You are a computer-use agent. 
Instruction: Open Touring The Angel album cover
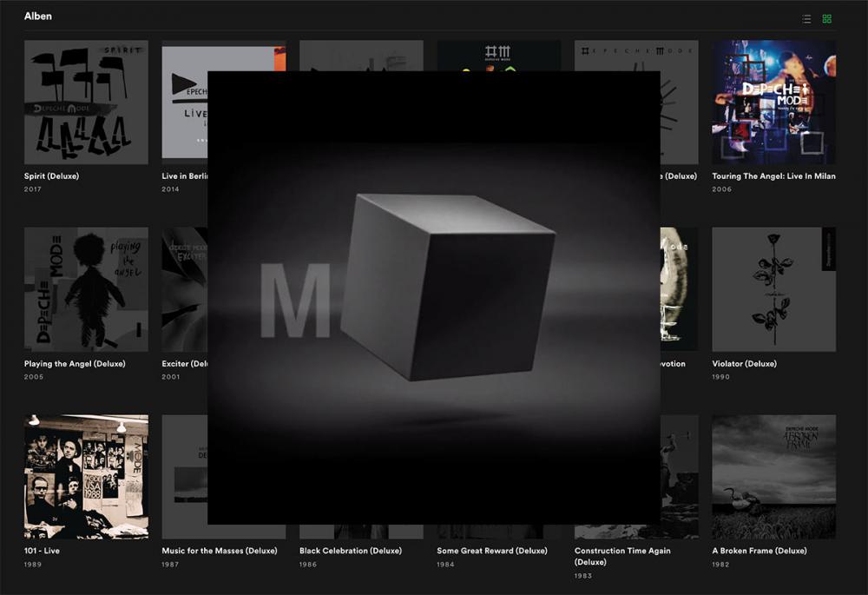(774, 102)
